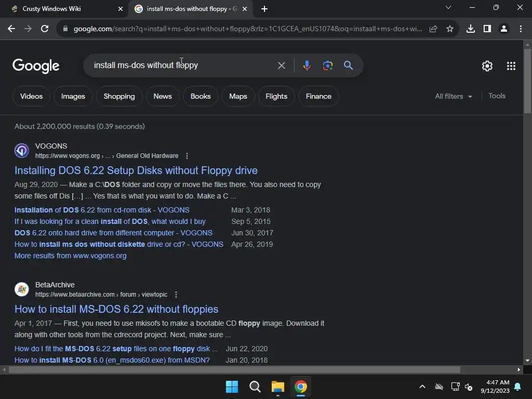Click Chrome icon in taskbar

pyautogui.click(x=301, y=387)
